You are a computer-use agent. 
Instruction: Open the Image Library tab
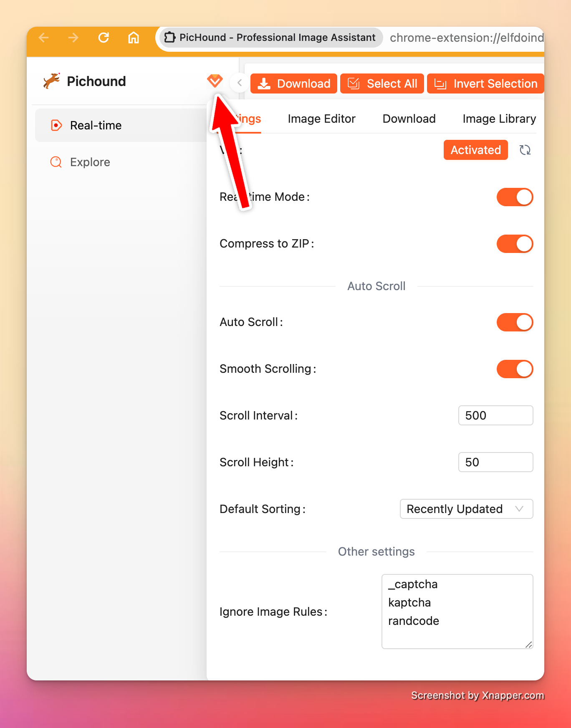[x=499, y=119]
